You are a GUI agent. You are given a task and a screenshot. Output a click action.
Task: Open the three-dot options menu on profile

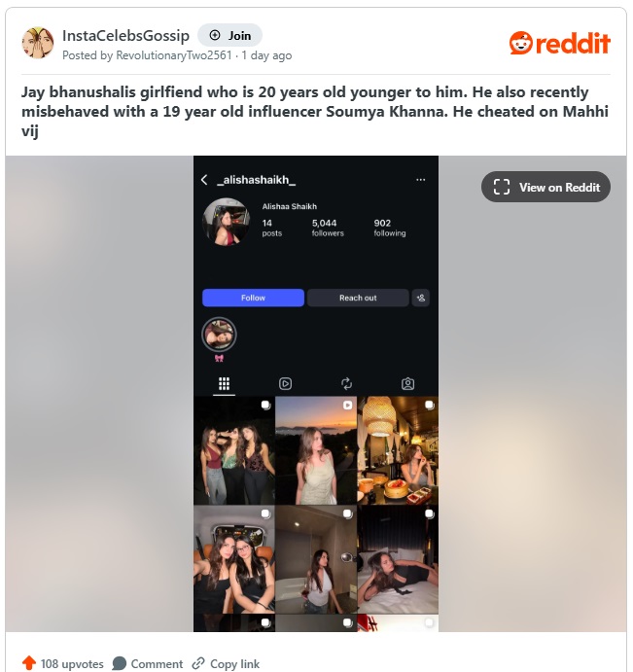(x=421, y=180)
